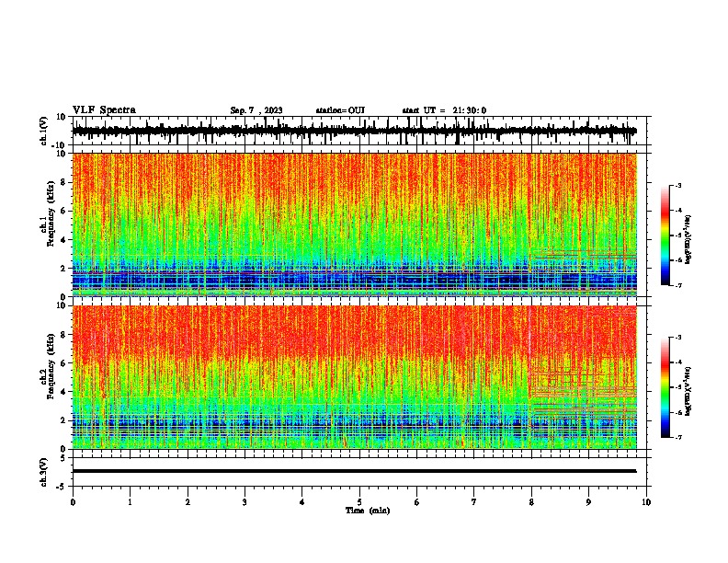Click the "4" tick on ch.1 frequency axis
Screen dimensions: 728x563
(x=63, y=240)
